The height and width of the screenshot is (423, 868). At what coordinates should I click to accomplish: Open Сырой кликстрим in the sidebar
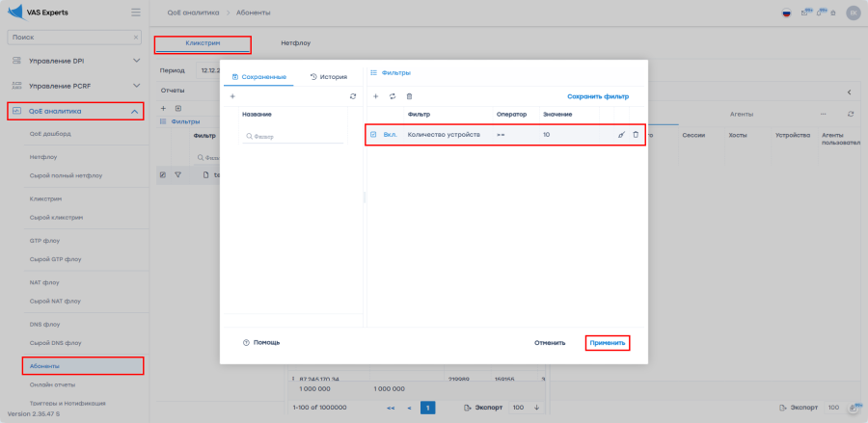57,218
